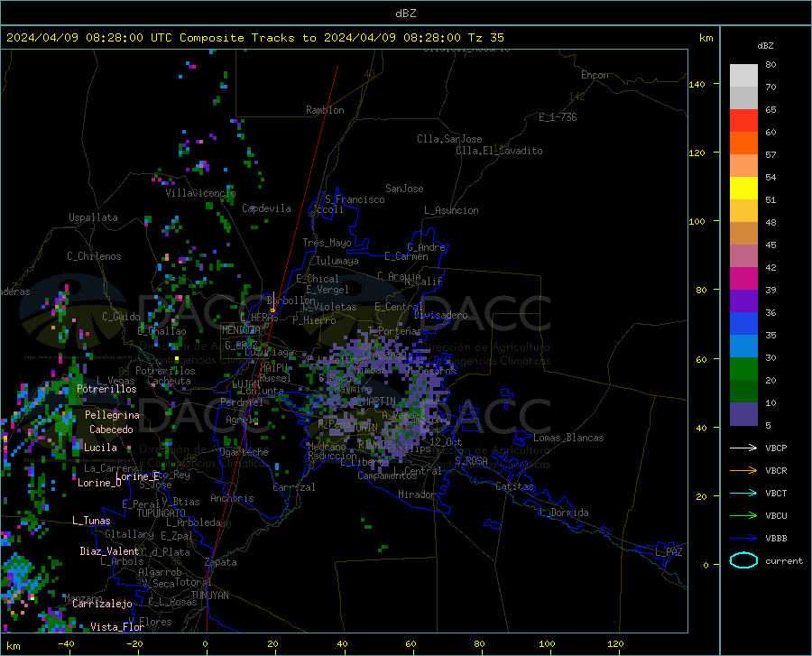Click the L_Asuncion map label
812x656 pixels.
tap(451, 210)
